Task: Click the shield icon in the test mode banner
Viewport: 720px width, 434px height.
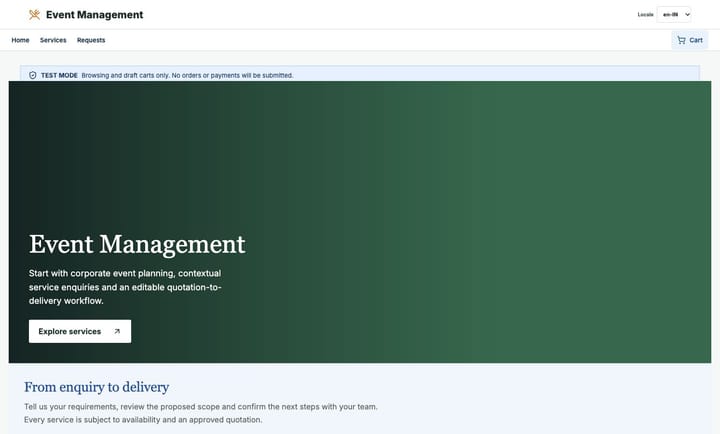Action: [33, 75]
